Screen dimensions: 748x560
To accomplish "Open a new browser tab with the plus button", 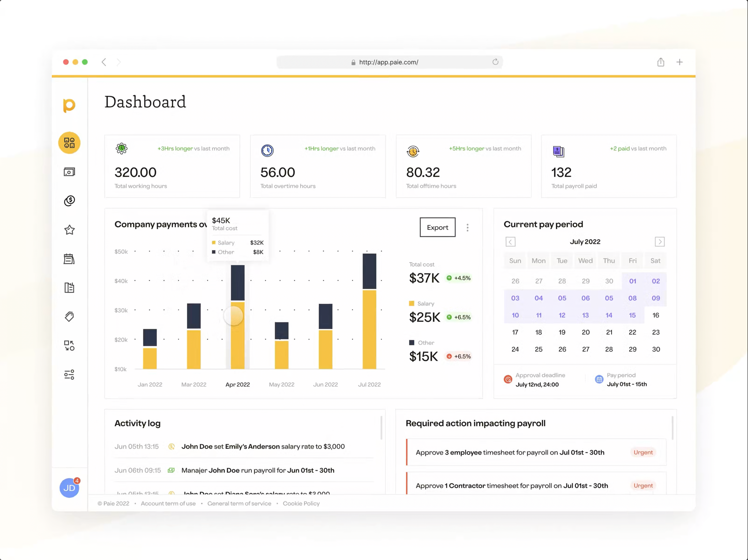I will tap(679, 62).
